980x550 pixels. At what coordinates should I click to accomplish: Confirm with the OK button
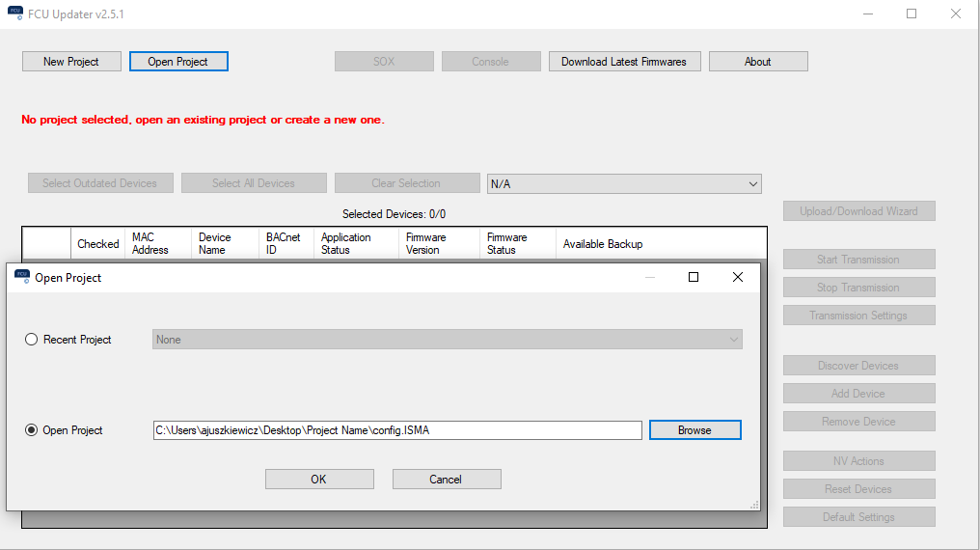319,480
